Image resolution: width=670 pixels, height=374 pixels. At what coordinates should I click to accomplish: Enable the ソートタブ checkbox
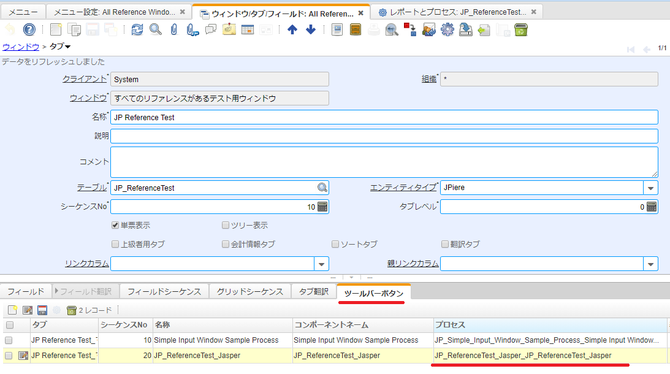click(335, 244)
